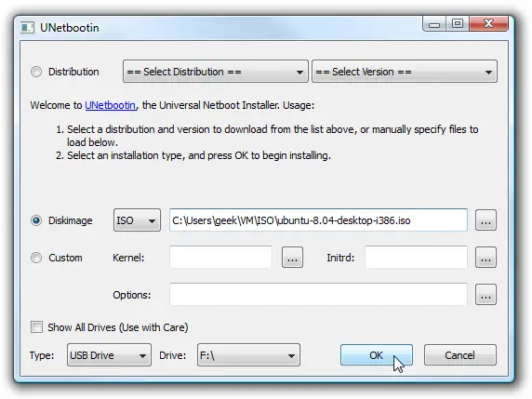Open Initrd file browser ellipsis button
This screenshot has height=399, width=532.
click(x=485, y=258)
